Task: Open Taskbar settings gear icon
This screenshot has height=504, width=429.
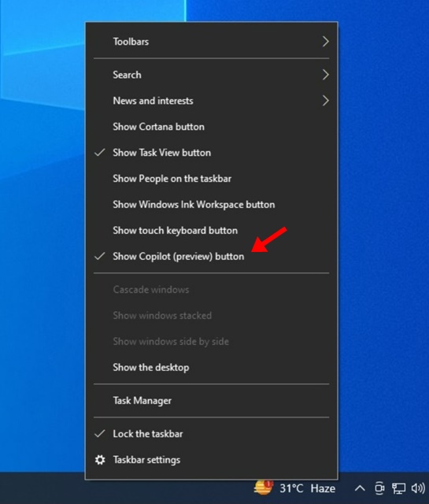Action: click(x=100, y=460)
